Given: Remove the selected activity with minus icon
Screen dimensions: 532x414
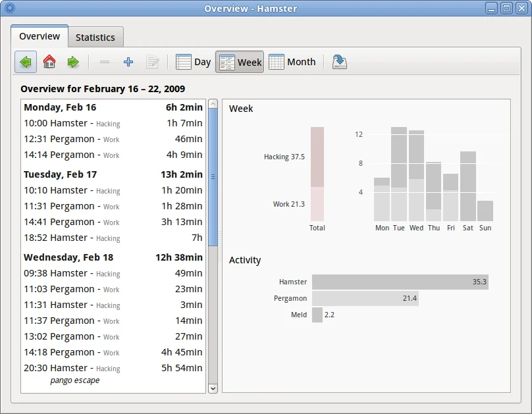Looking at the screenshot, I should click(104, 63).
